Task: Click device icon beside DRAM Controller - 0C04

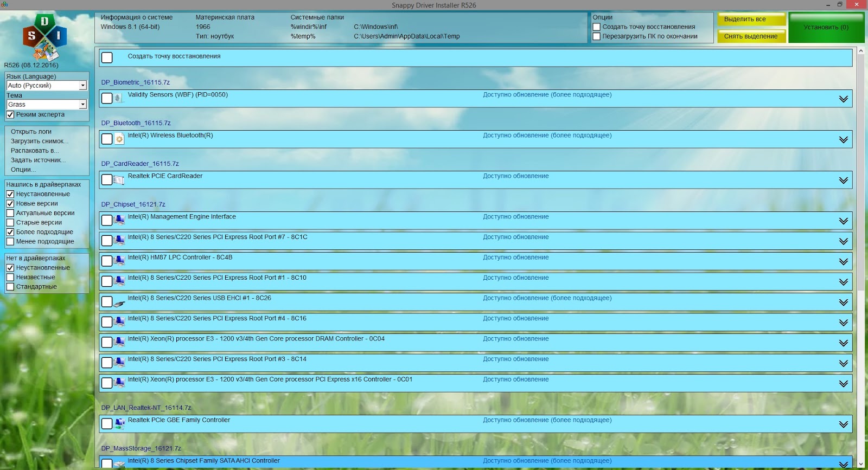Action: [x=119, y=342]
